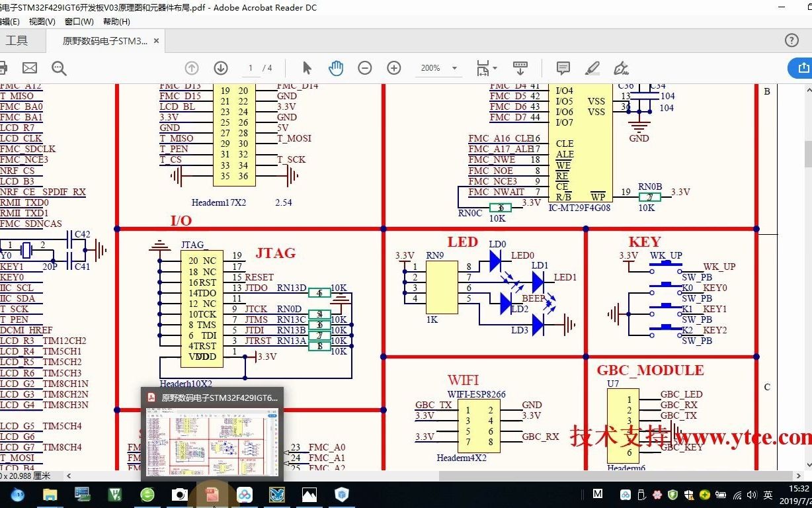Select the Hand panning tool
The image size is (812, 508).
coord(336,68)
